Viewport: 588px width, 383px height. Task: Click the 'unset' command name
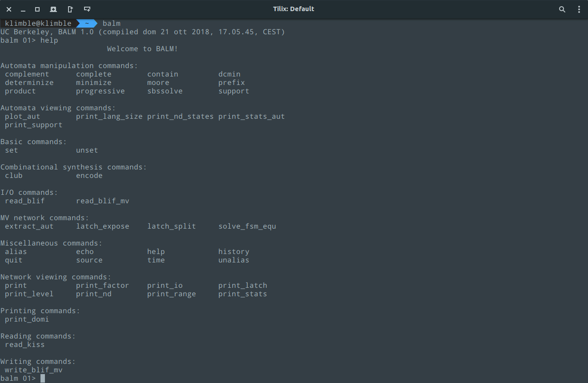point(87,150)
